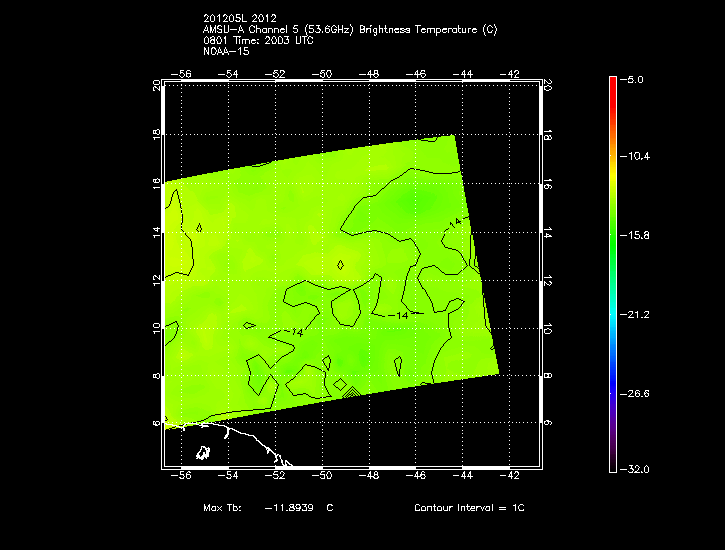The width and height of the screenshot is (725, 550).
Task: Click the small white island outline below the swath
Action: [x=204, y=453]
